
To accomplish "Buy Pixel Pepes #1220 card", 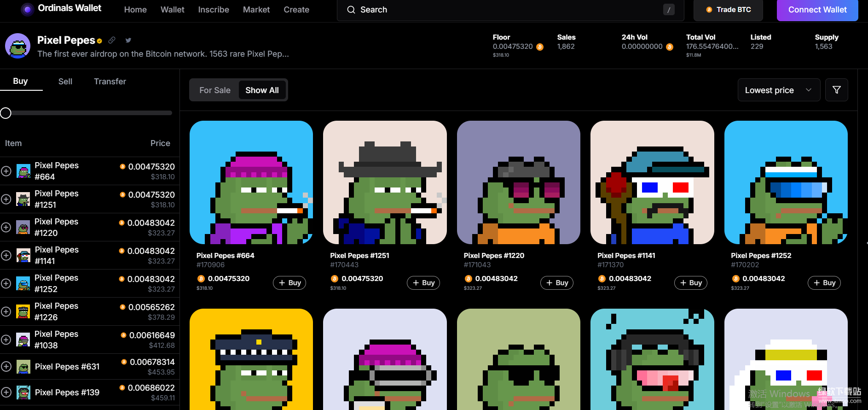I will coord(556,283).
